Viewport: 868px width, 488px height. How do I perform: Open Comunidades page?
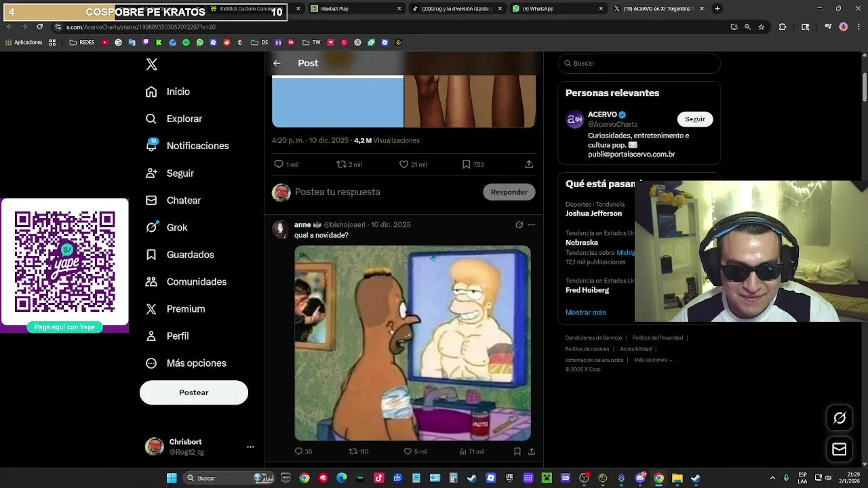tap(186, 281)
